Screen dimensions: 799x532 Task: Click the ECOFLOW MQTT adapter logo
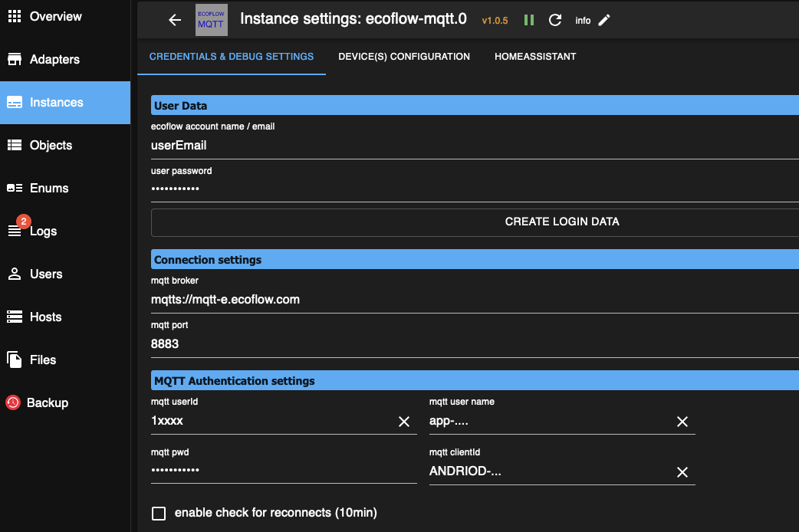212,20
